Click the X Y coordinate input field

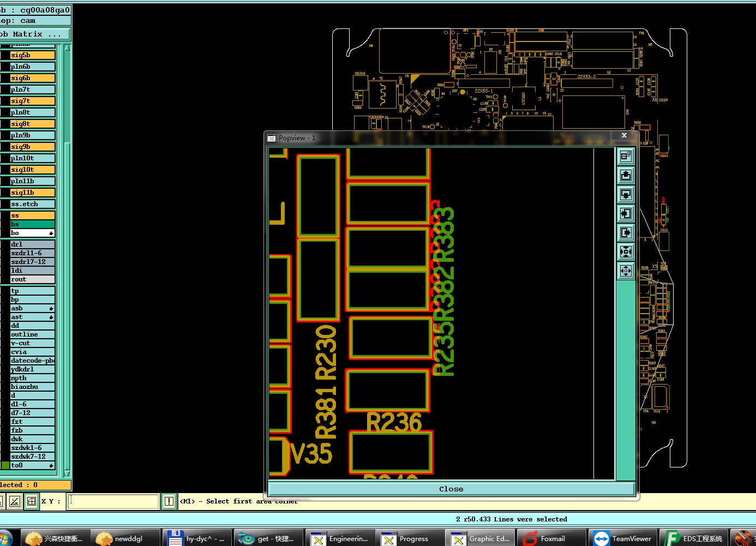[x=113, y=501]
